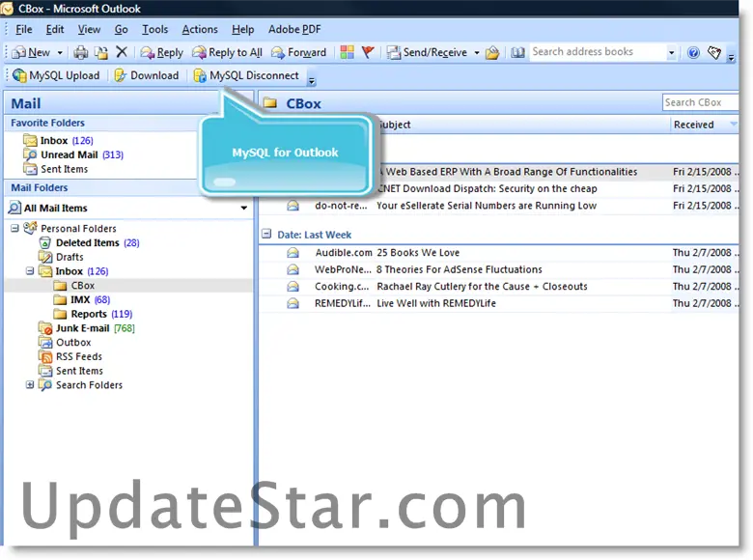The height and width of the screenshot is (560, 753).
Task: Open the Tools menu
Action: click(x=154, y=29)
